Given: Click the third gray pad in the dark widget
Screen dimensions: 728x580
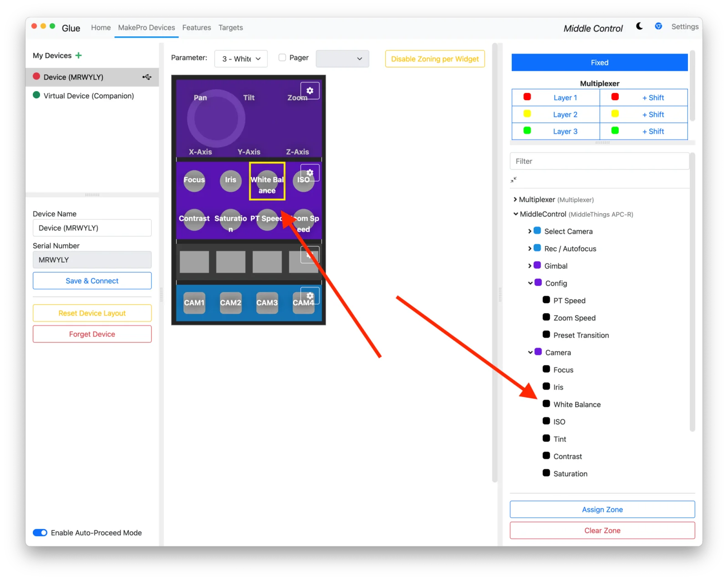Looking at the screenshot, I should tap(267, 262).
